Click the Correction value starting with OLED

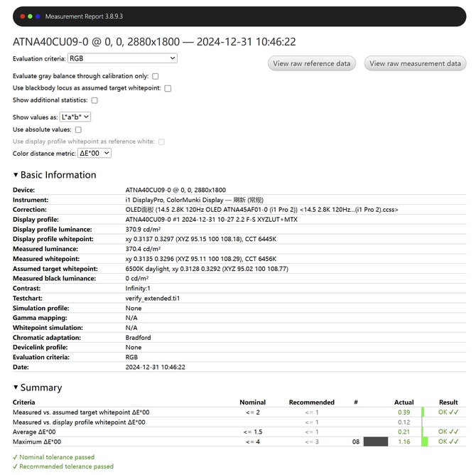coord(261,210)
